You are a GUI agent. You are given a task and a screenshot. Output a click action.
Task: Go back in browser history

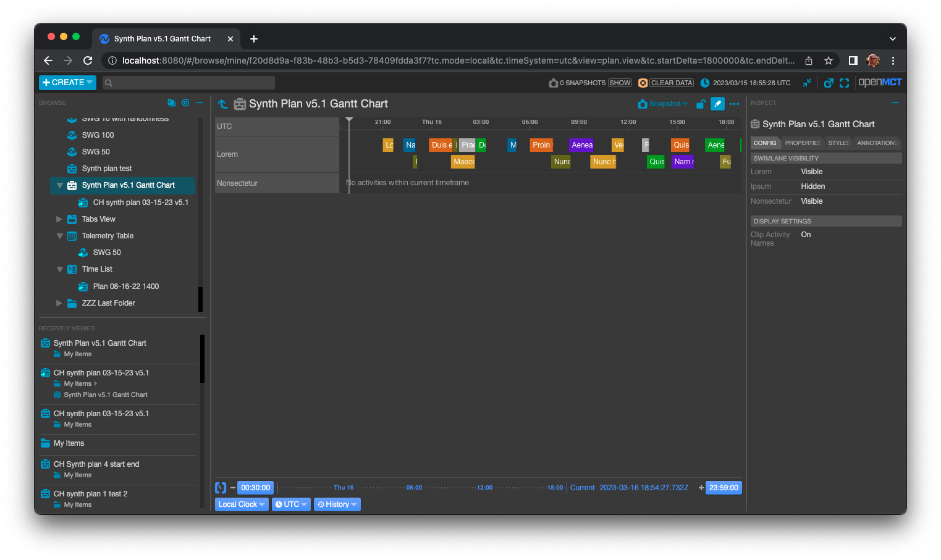(x=48, y=61)
